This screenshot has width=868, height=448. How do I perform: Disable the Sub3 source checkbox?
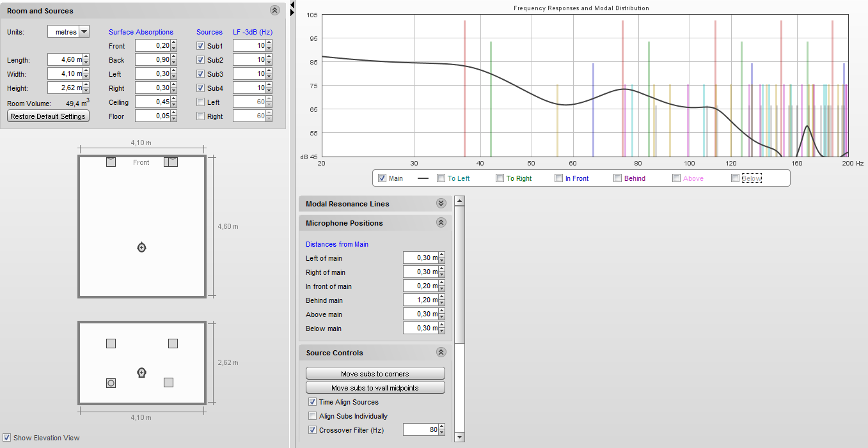201,74
